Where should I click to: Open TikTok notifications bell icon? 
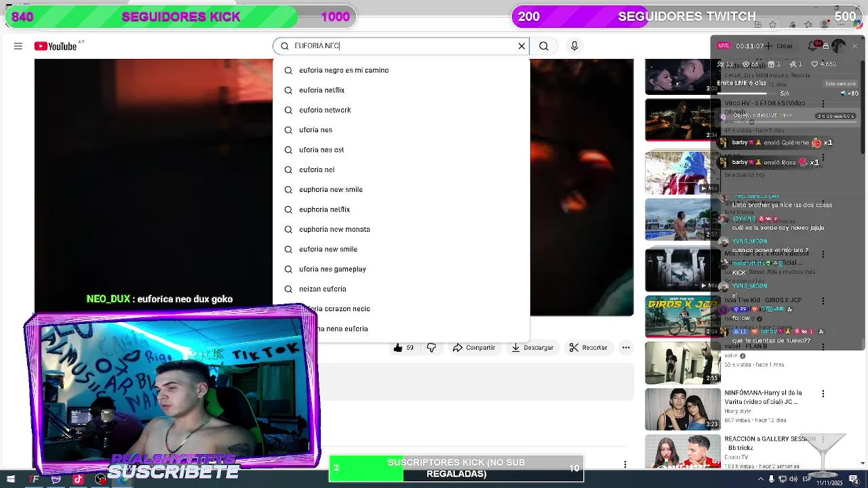[x=812, y=46]
